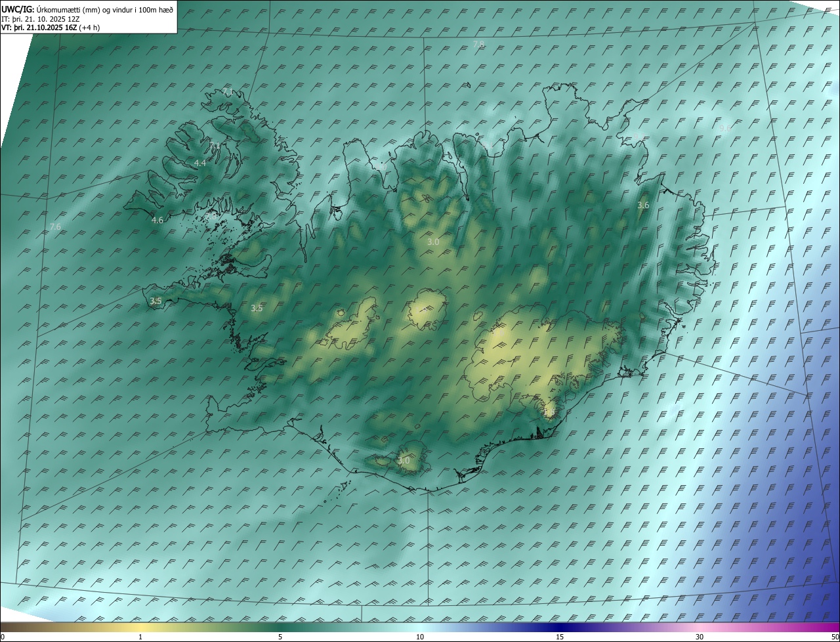Click the 30 mark on the color bar
Image resolution: width=840 pixels, height=642 pixels.
click(700, 637)
